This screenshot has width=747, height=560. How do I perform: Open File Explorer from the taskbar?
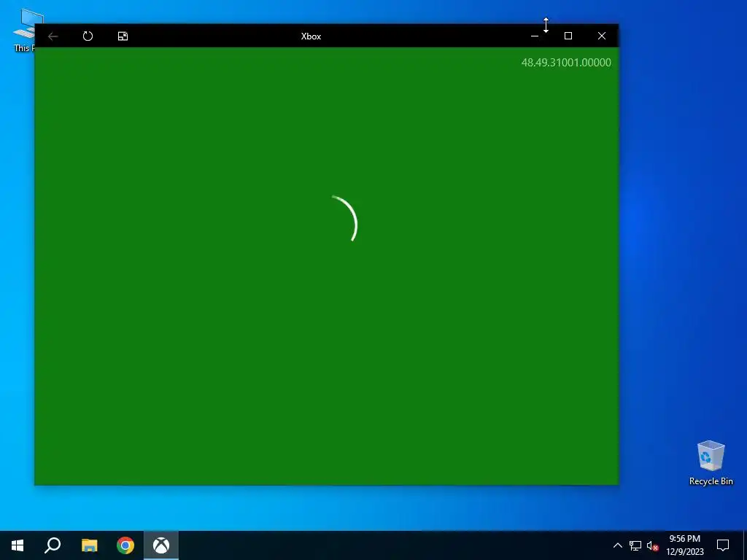(89, 545)
